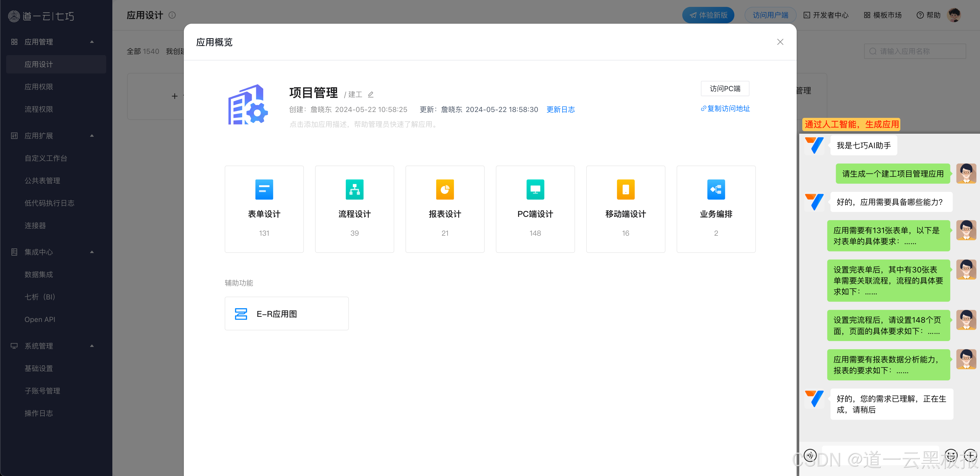Open the 报表设计 report design icon
This screenshot has height=476, width=980.
[445, 189]
